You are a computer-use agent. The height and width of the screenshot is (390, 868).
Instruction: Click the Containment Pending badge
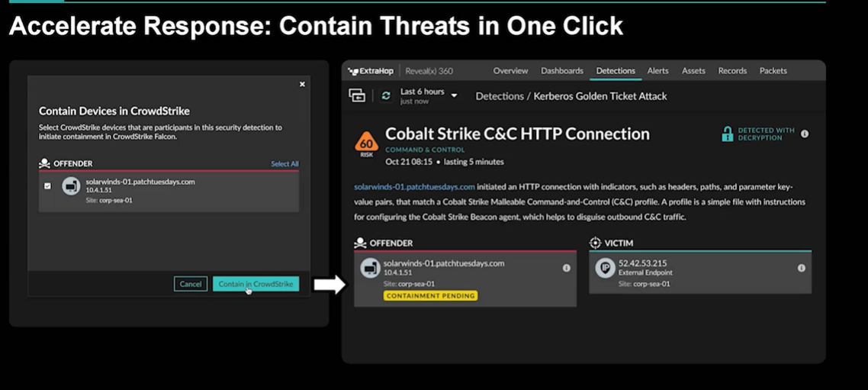tap(430, 296)
